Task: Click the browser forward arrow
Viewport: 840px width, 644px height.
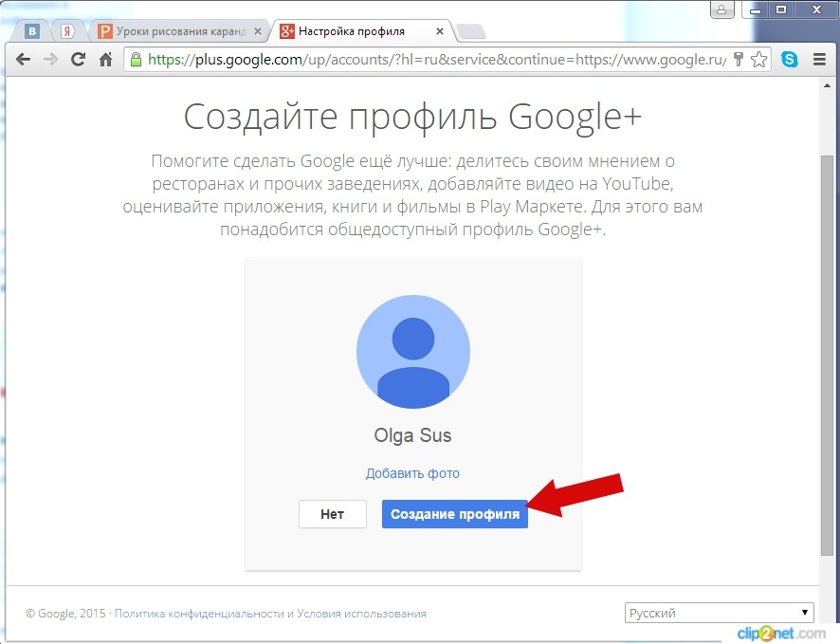Action: 50,59
